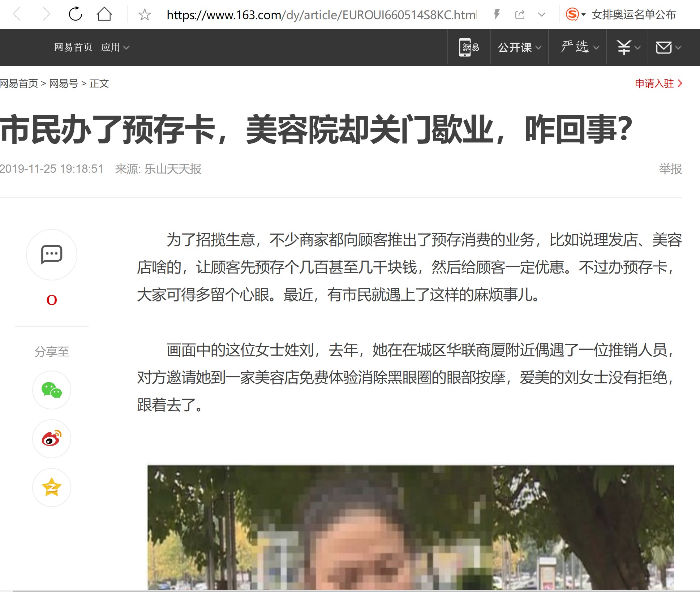Share to WeChat icon

click(52, 390)
